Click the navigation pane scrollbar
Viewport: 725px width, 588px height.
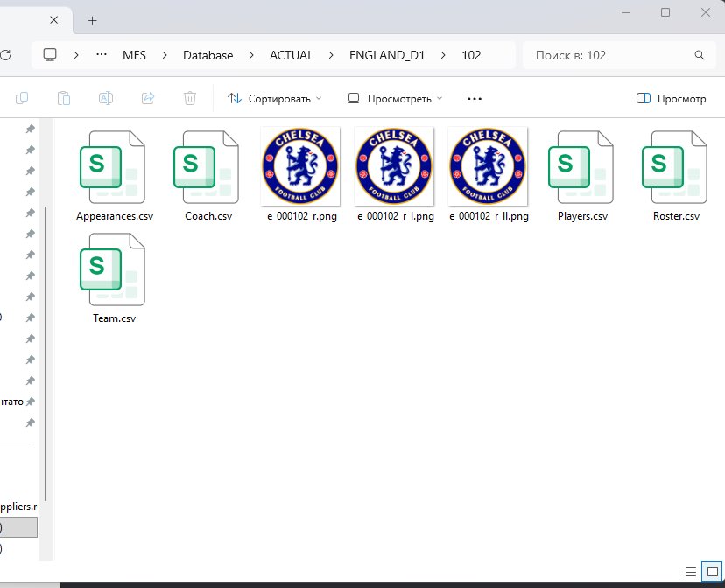[46, 353]
